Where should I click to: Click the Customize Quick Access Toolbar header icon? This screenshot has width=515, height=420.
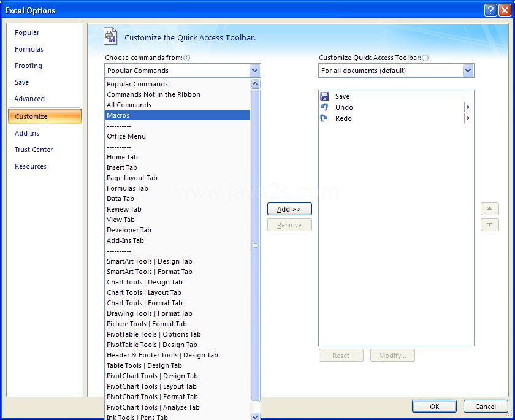(x=111, y=36)
